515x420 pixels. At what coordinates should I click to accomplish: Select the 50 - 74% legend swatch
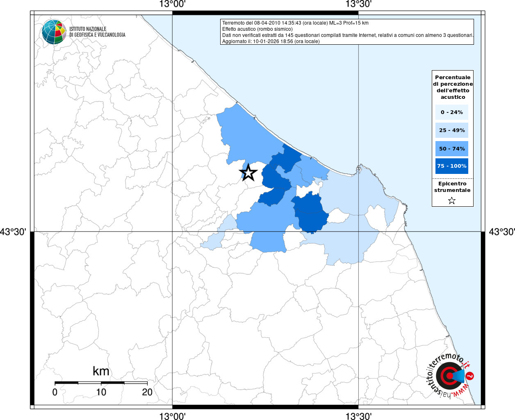452,148
